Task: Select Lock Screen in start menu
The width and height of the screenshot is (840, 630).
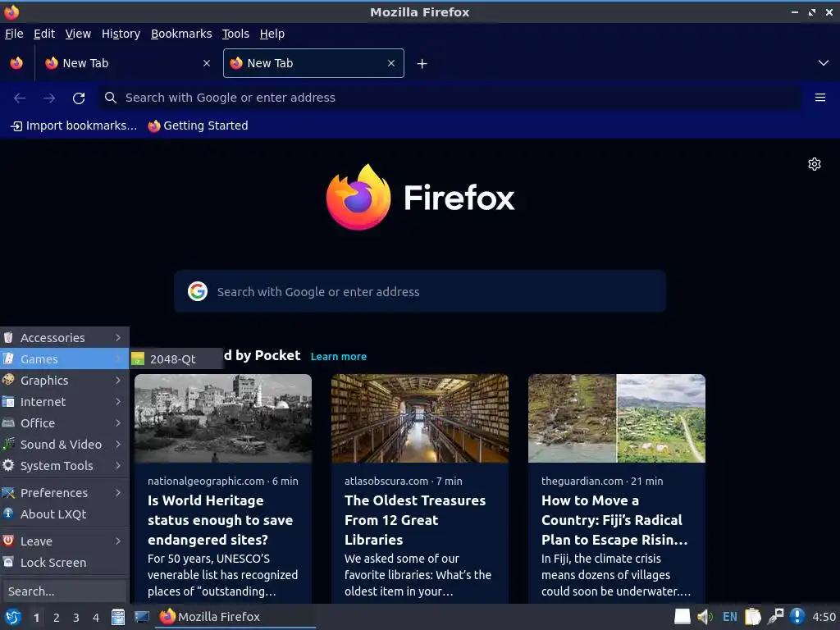Action: (64, 563)
